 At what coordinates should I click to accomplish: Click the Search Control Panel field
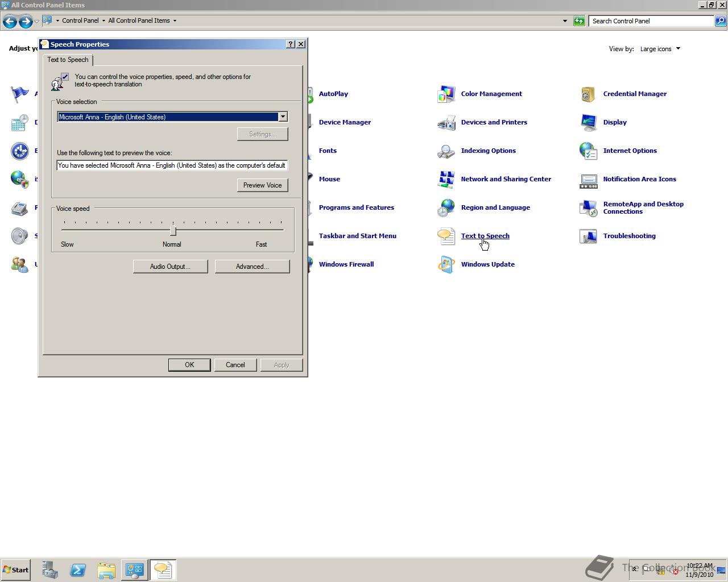click(x=651, y=21)
